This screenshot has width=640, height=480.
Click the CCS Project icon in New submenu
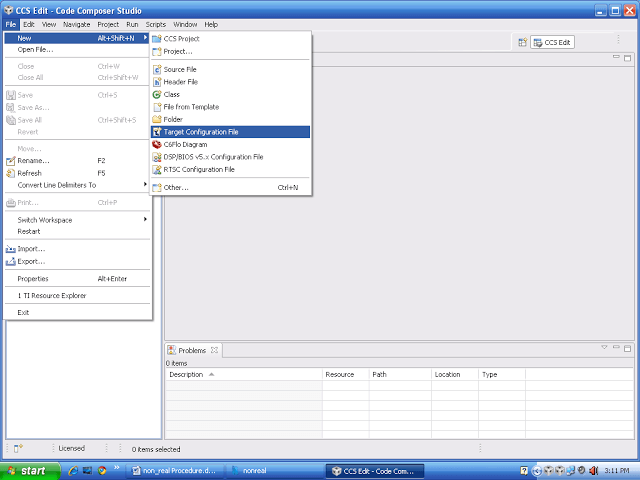[x=157, y=39]
